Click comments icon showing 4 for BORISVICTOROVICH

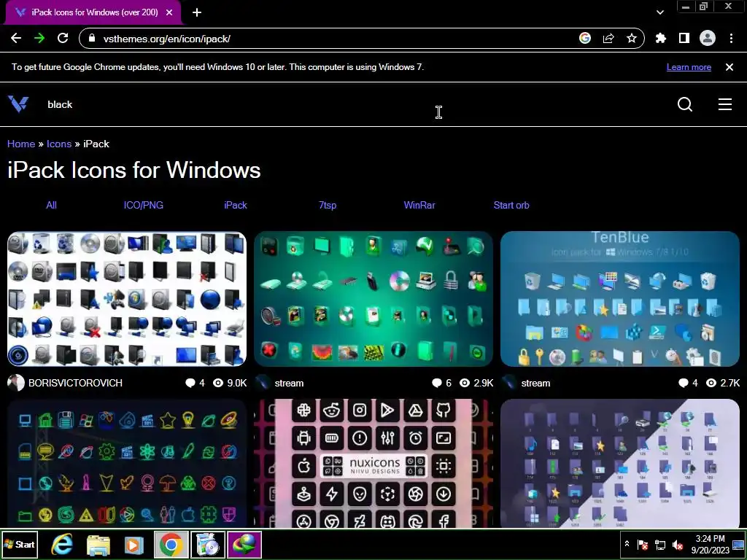(x=190, y=383)
